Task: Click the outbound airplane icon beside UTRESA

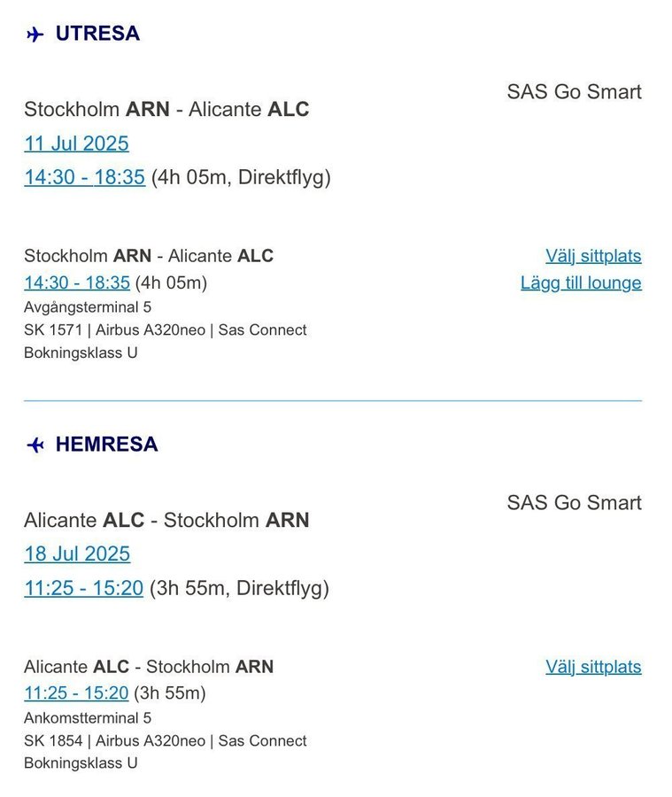Action: tap(35, 35)
